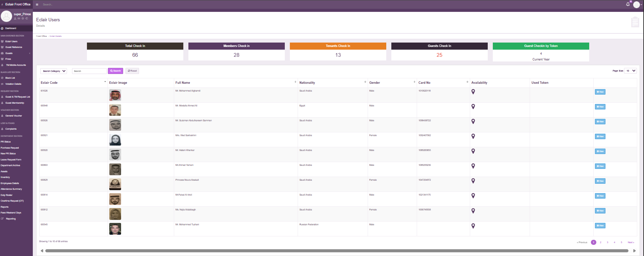Click scroll-right arrow on horizontal scrollbar

click(634, 251)
